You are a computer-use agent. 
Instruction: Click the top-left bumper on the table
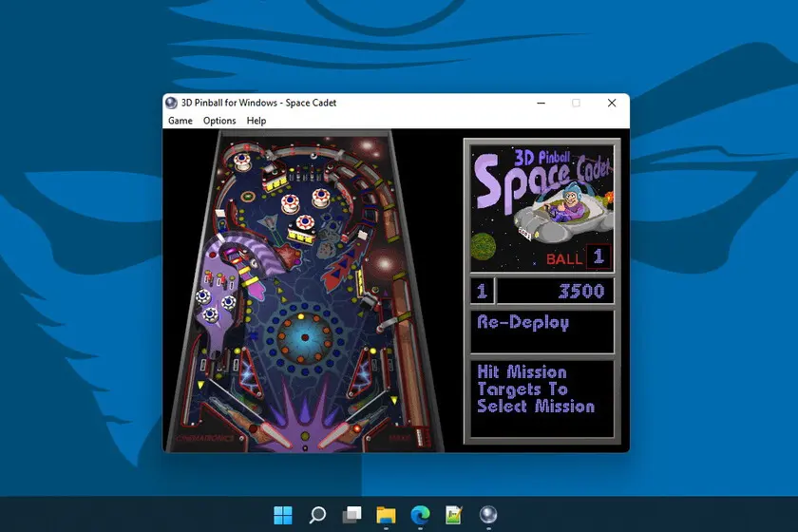(242, 161)
